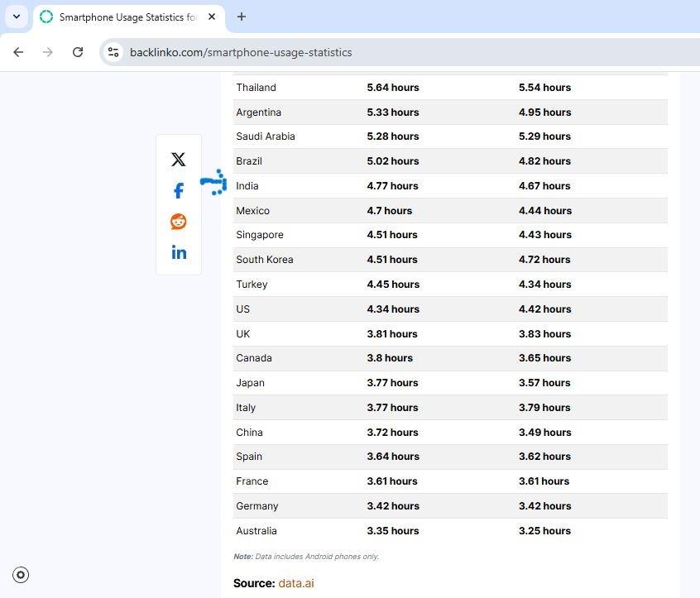Click the forward navigation arrow
Image resolution: width=700 pixels, height=598 pixels.
[48, 52]
